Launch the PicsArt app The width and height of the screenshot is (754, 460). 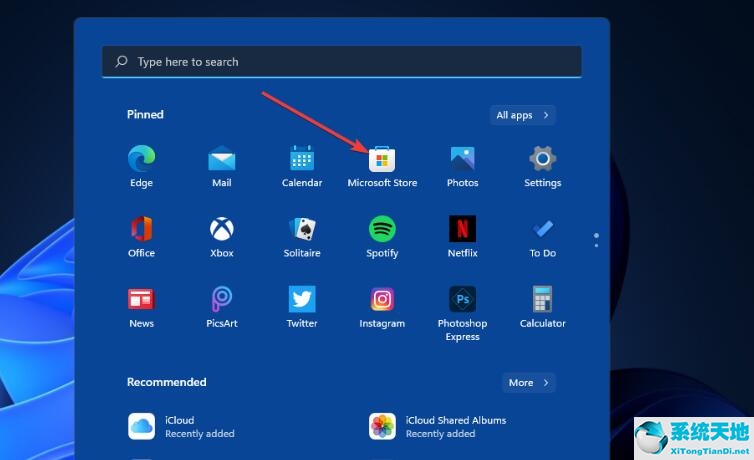(x=222, y=308)
